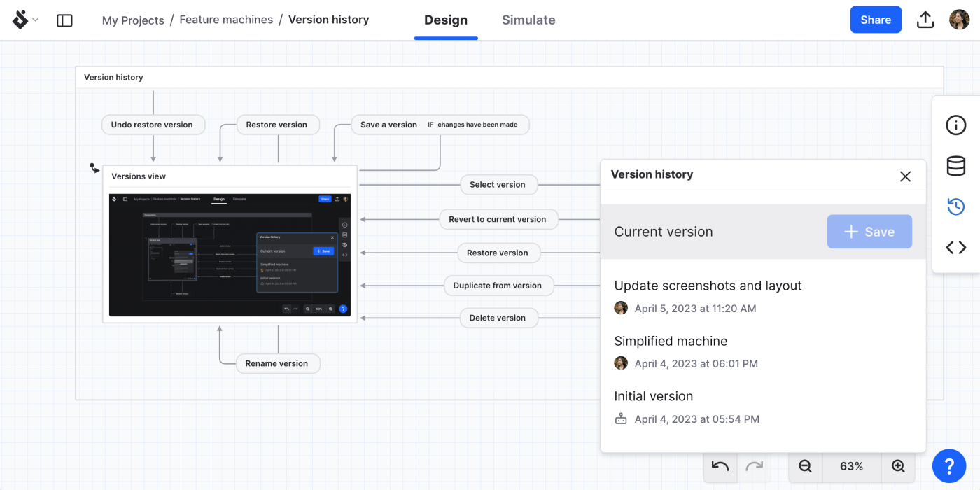The height and width of the screenshot is (490, 980).
Task: Open the code panel icon
Action: (955, 247)
